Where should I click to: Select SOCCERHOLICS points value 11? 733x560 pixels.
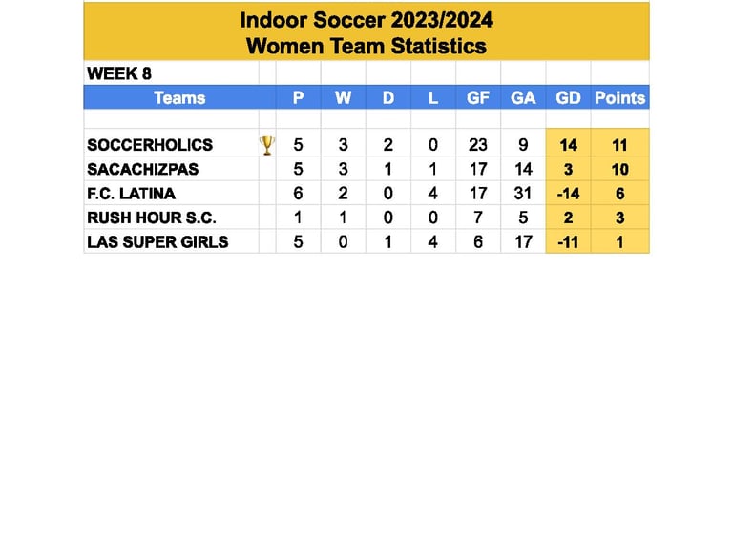[619, 145]
